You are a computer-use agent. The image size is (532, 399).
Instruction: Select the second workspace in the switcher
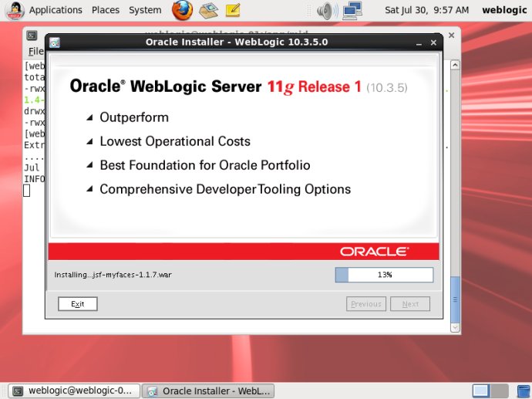pyautogui.click(x=500, y=391)
